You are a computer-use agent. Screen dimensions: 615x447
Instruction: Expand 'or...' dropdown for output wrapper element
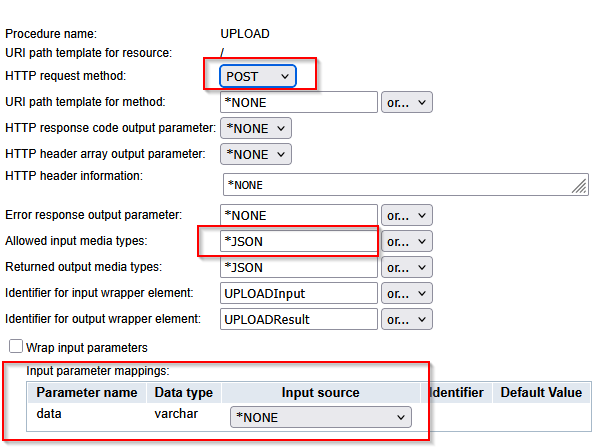click(406, 319)
